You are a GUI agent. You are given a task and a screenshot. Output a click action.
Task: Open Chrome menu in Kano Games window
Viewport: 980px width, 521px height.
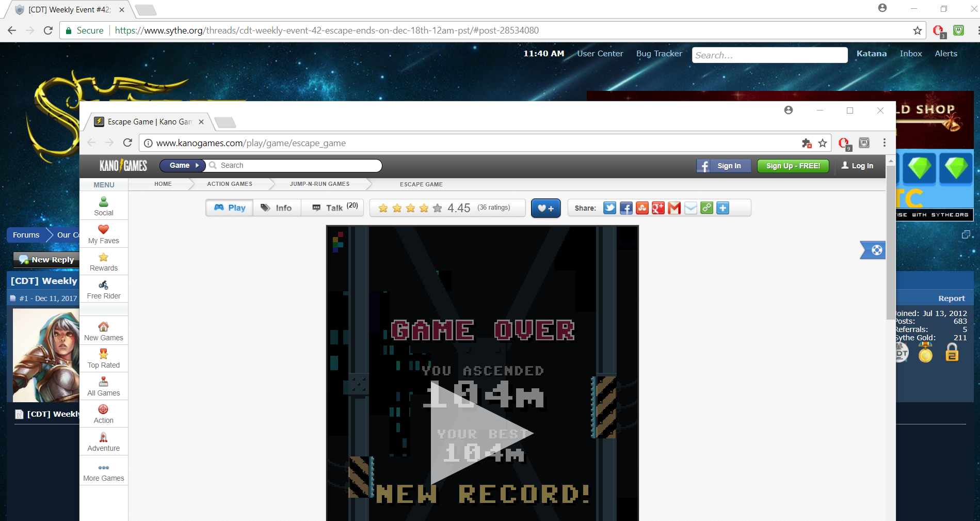coord(885,143)
